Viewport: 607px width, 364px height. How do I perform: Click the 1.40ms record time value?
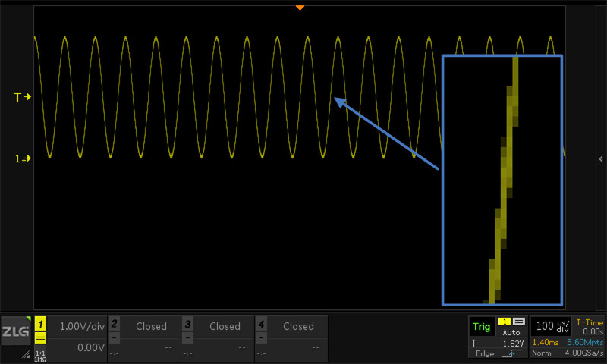click(546, 342)
